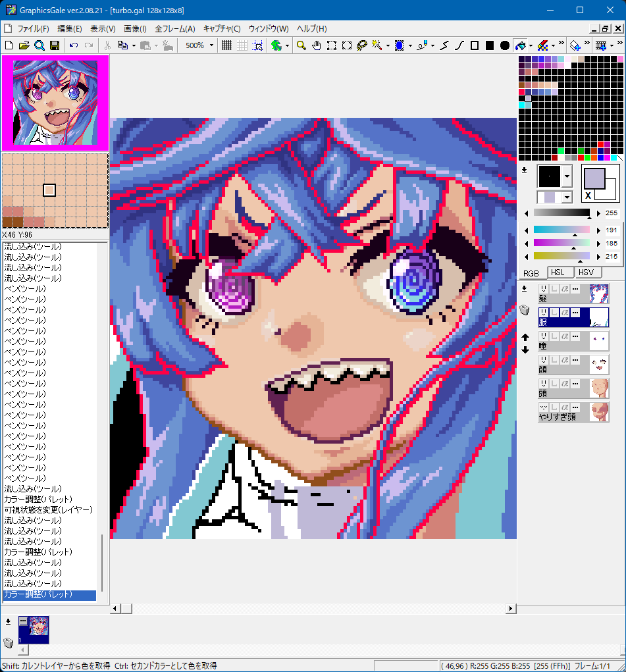Viewport: 626px width, 672px height.
Task: Choose the Hand pan tool
Action: 316,45
